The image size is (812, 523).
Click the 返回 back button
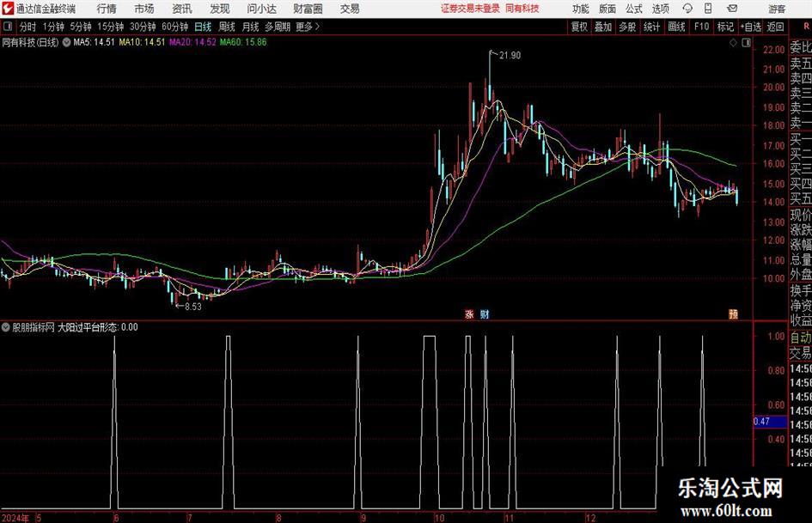[775, 27]
